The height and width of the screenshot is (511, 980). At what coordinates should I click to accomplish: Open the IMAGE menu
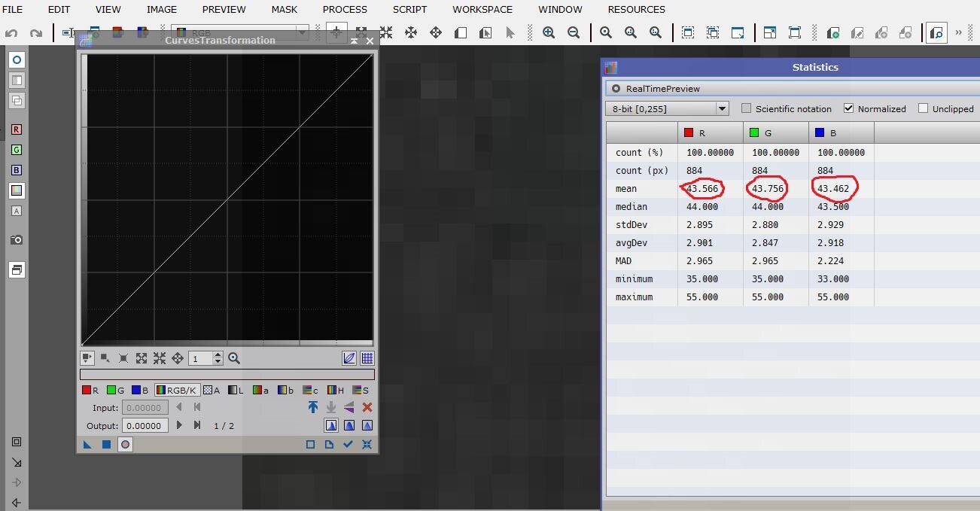(162, 10)
